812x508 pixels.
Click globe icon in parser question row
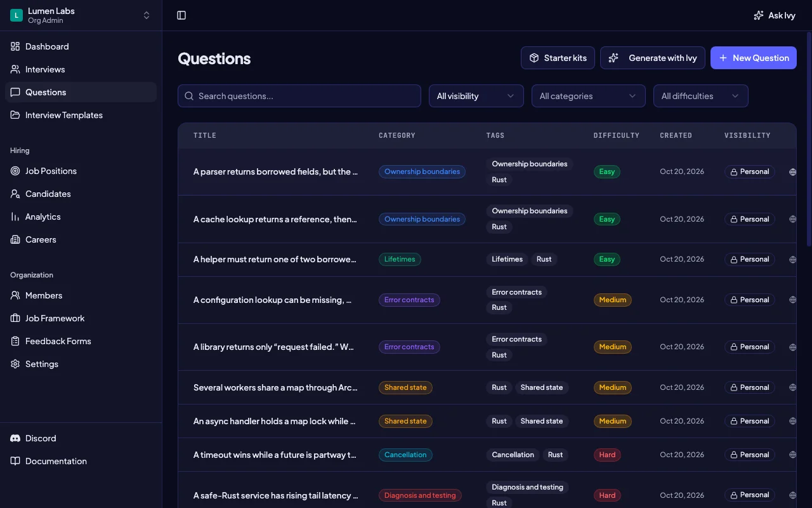[792, 171]
